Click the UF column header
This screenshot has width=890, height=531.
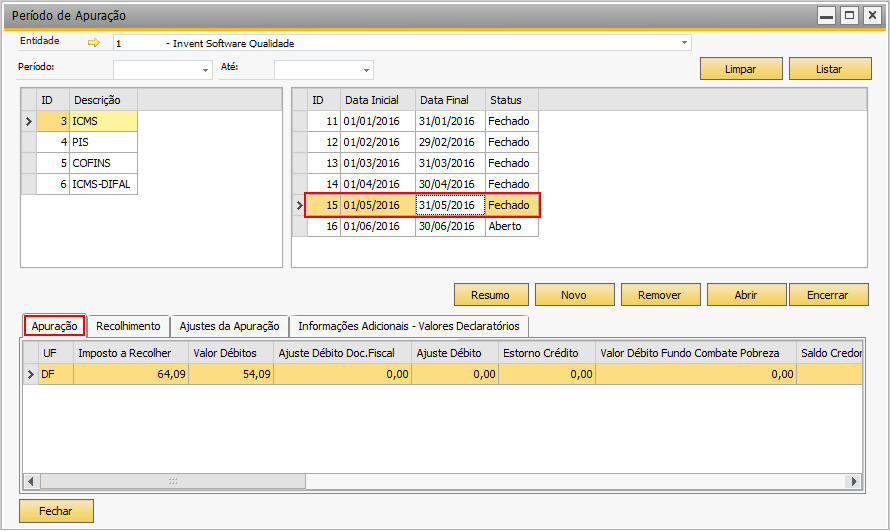(x=56, y=353)
